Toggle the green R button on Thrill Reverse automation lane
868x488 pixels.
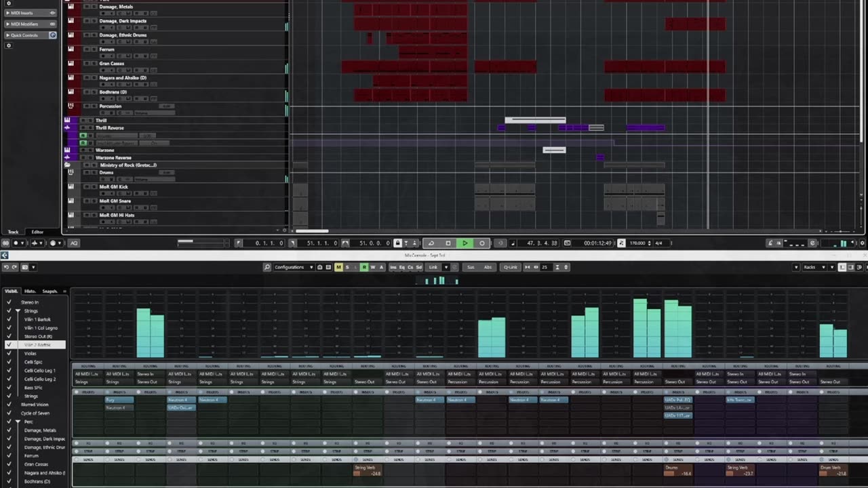point(83,136)
